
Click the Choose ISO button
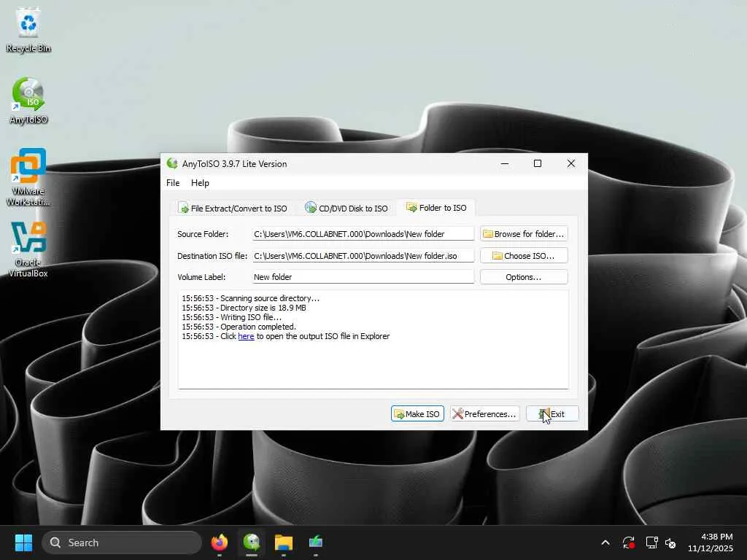pyautogui.click(x=524, y=256)
